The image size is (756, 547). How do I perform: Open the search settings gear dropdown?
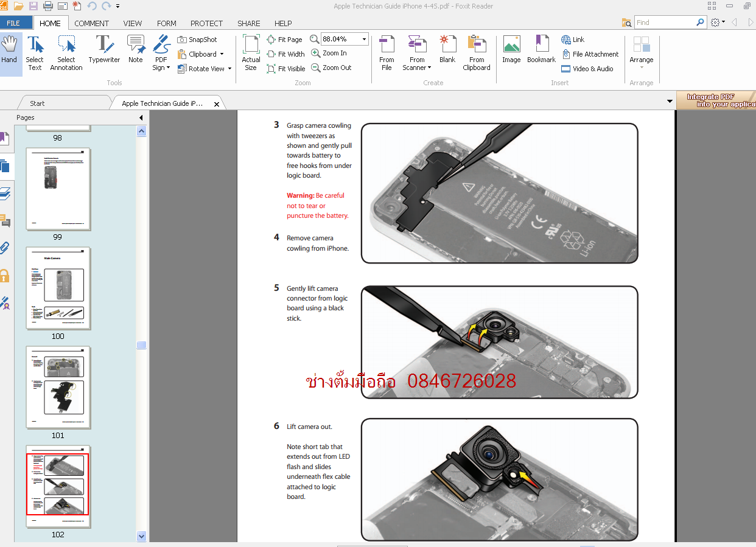click(x=718, y=23)
